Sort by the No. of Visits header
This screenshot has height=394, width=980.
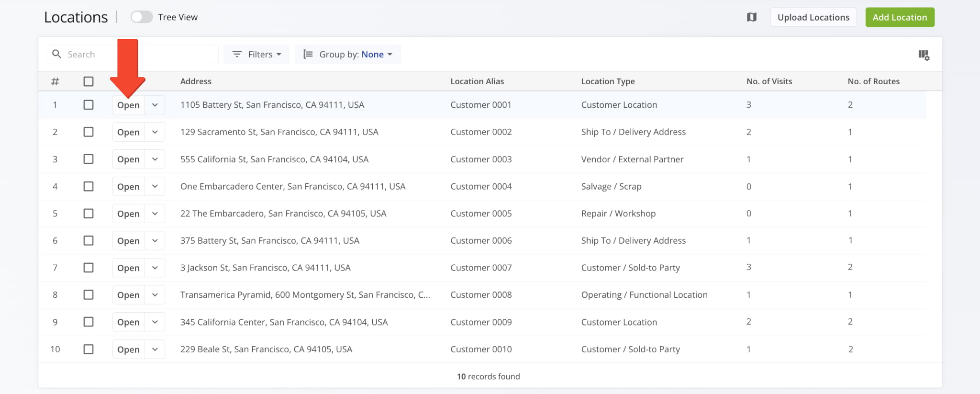click(769, 81)
